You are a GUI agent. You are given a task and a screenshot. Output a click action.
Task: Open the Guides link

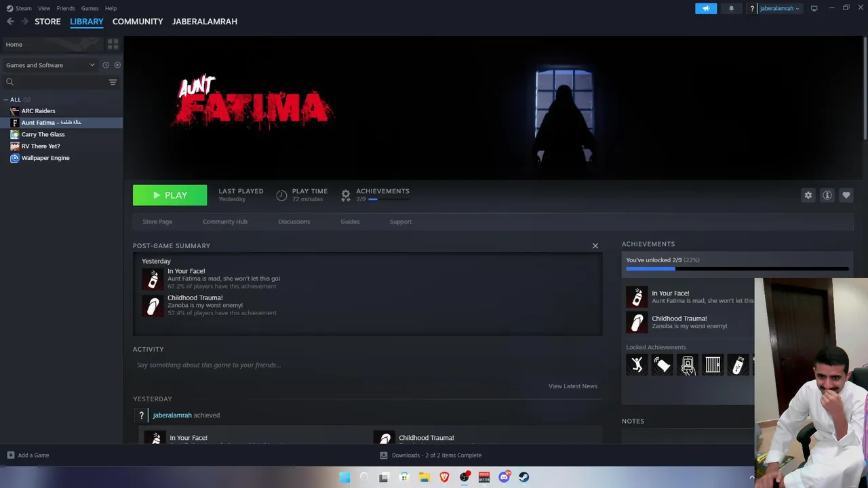click(350, 222)
